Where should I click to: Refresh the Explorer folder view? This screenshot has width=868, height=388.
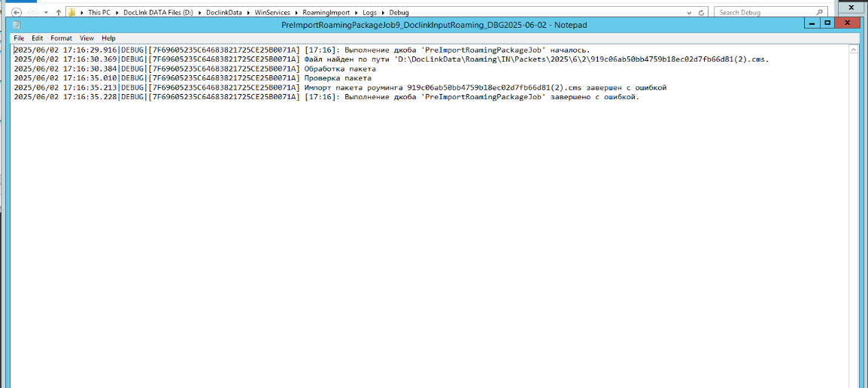coord(702,12)
